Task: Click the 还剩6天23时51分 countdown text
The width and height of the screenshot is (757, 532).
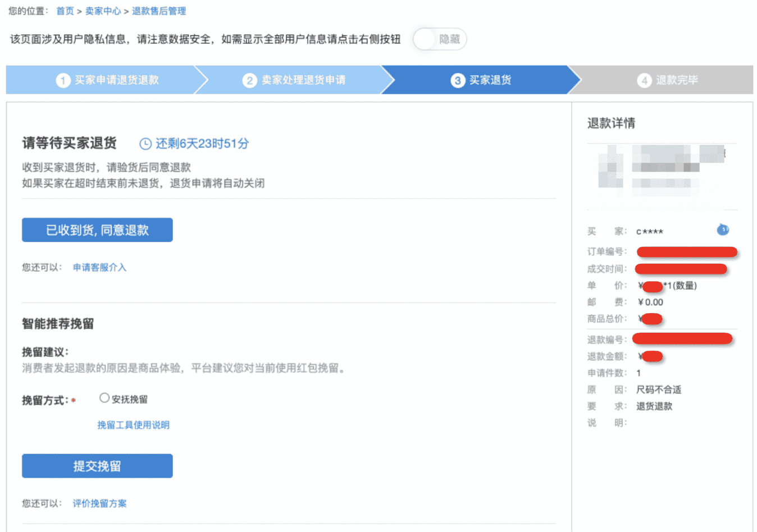Action: click(202, 144)
